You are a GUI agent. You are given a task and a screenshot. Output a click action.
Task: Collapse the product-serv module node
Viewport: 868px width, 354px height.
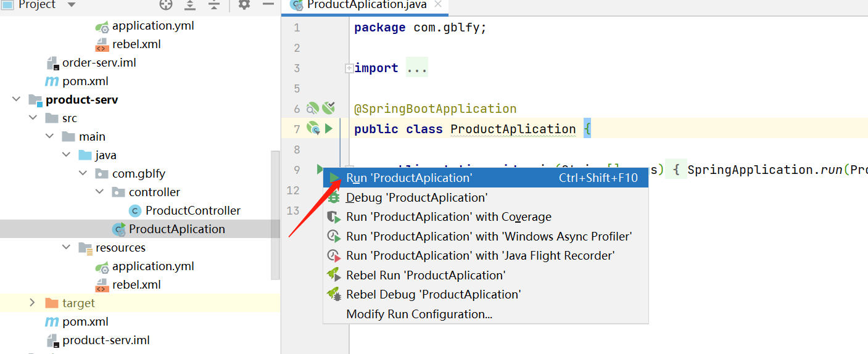pos(16,99)
